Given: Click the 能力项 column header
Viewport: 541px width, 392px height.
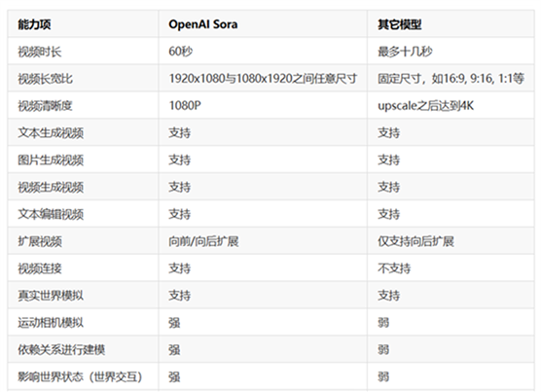Looking at the screenshot, I should tap(34, 24).
